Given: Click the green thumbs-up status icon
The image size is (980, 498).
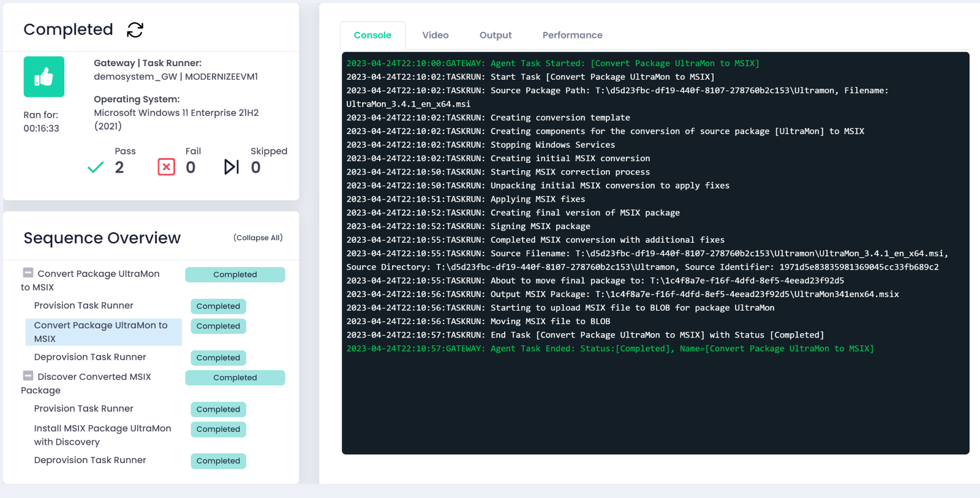Looking at the screenshot, I should click(44, 77).
